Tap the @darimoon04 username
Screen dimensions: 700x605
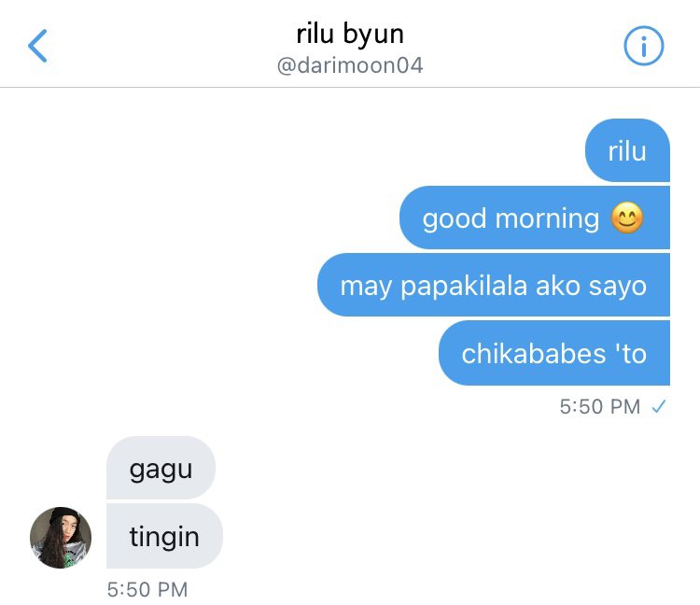click(350, 65)
